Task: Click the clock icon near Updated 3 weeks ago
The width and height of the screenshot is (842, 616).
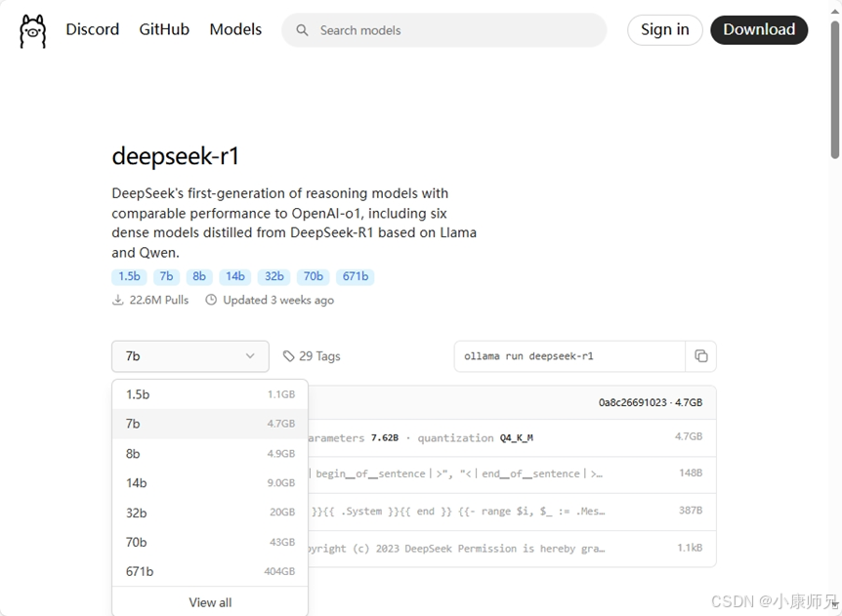Action: (x=211, y=300)
